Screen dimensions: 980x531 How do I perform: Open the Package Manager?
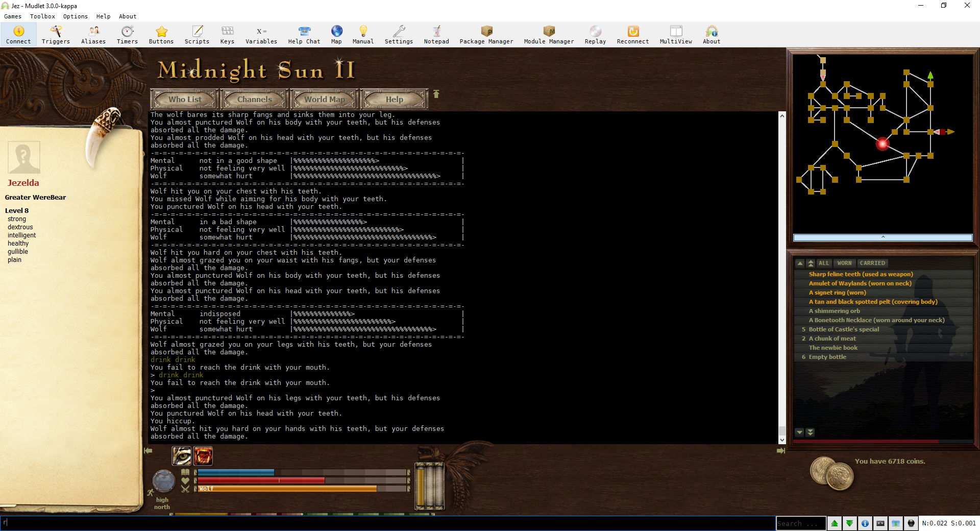[x=486, y=35]
